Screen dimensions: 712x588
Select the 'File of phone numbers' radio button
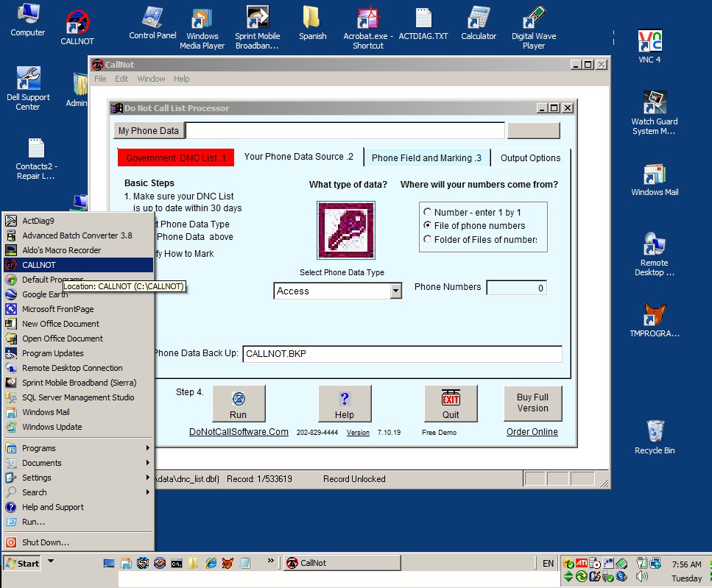click(x=427, y=225)
